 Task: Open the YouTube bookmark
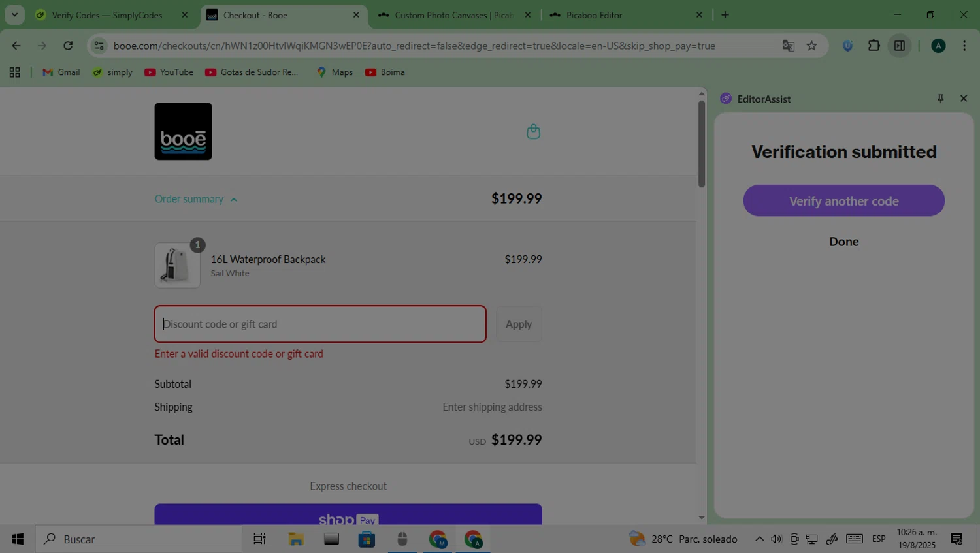coord(169,72)
